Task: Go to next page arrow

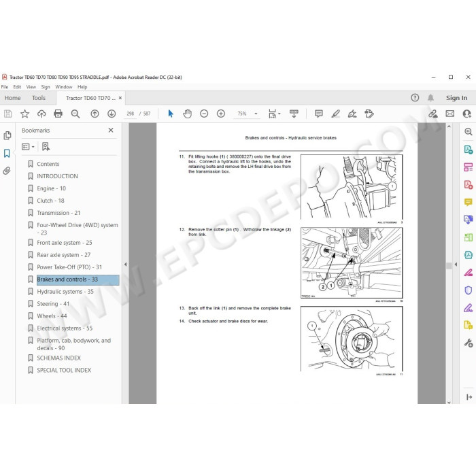Action: coord(112,114)
